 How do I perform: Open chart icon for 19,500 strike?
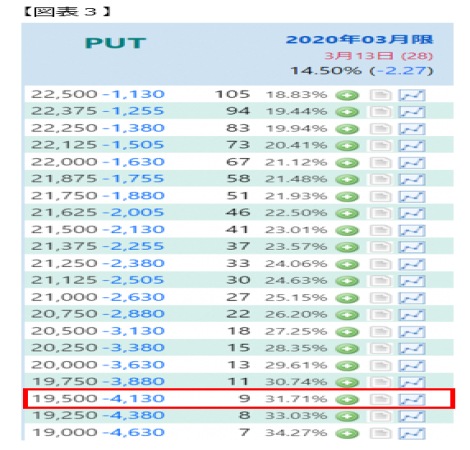pyautogui.click(x=412, y=399)
